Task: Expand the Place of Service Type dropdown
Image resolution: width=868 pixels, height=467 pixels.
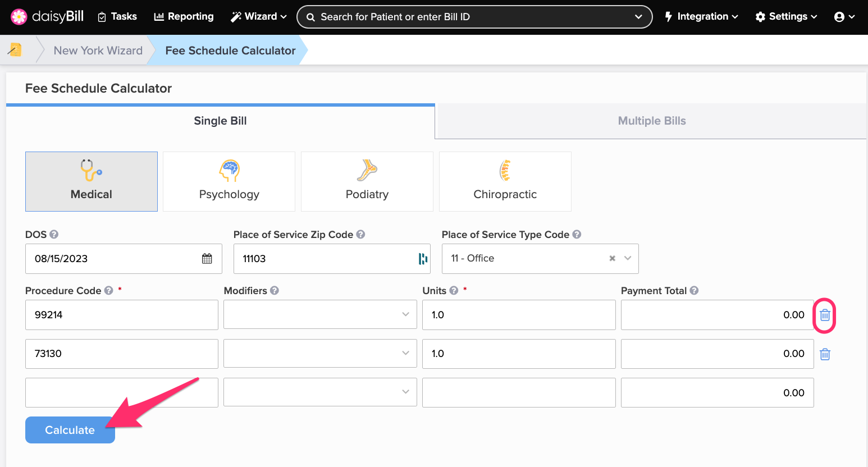Action: (x=628, y=259)
